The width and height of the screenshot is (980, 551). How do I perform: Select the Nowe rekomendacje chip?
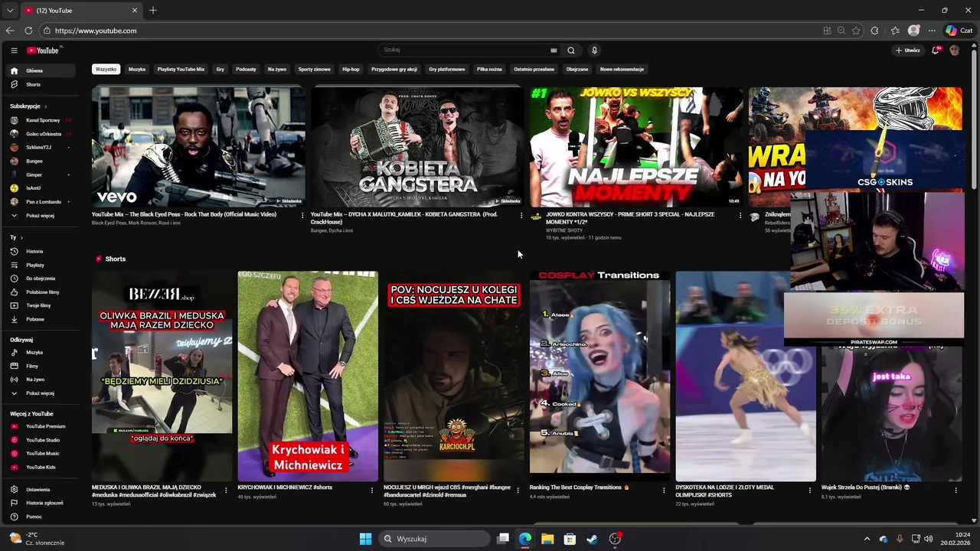622,69
